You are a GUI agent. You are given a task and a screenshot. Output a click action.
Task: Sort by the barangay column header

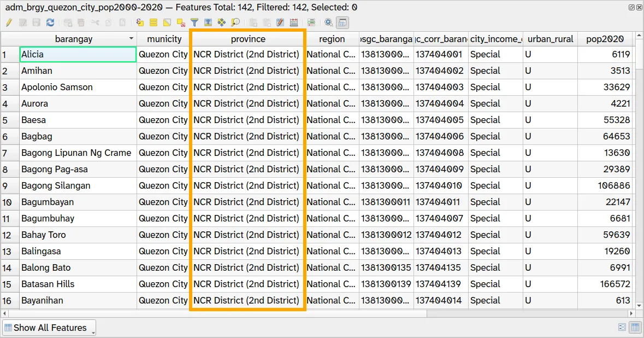(74, 39)
